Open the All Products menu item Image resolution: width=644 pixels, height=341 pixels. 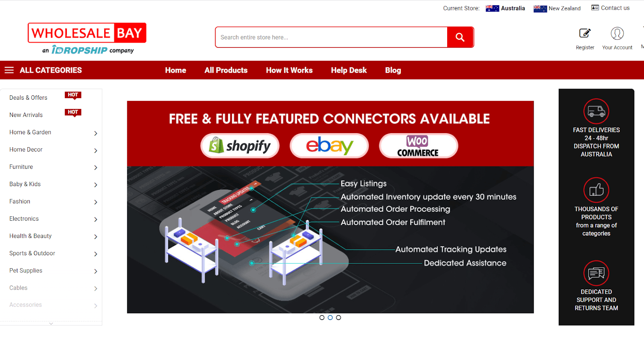click(x=226, y=70)
